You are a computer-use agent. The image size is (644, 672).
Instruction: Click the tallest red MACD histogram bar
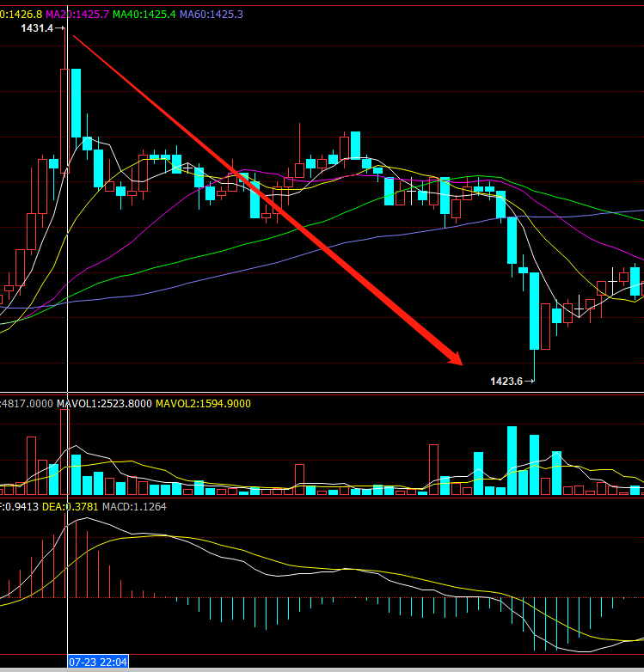tap(76, 559)
